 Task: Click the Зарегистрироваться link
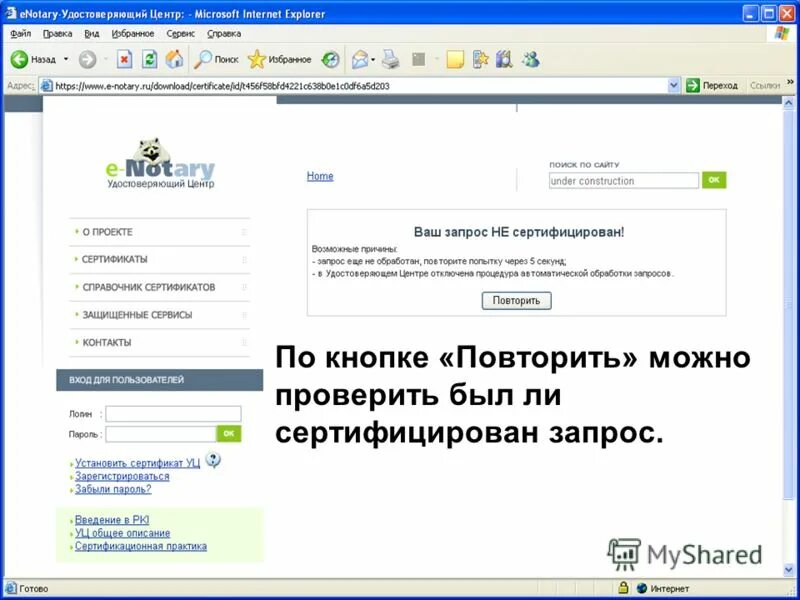[124, 478]
